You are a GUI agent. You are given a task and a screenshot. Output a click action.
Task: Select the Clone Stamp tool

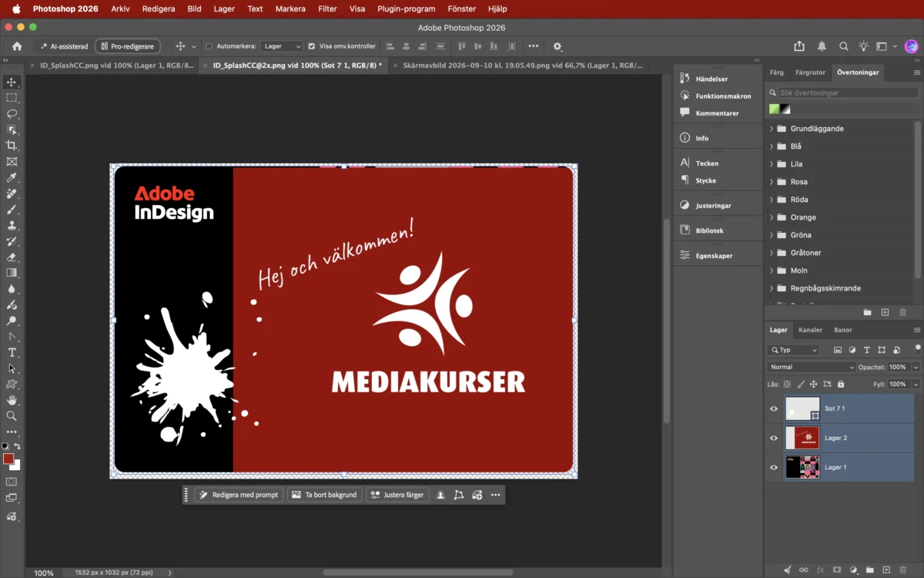12,226
